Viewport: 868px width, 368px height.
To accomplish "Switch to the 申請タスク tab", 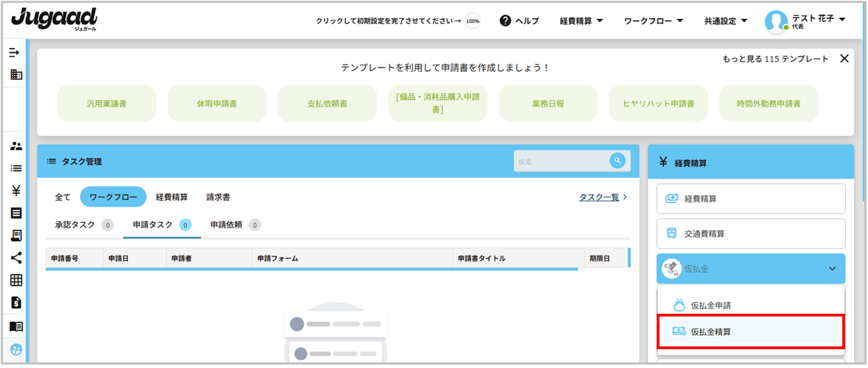I will pos(161,225).
